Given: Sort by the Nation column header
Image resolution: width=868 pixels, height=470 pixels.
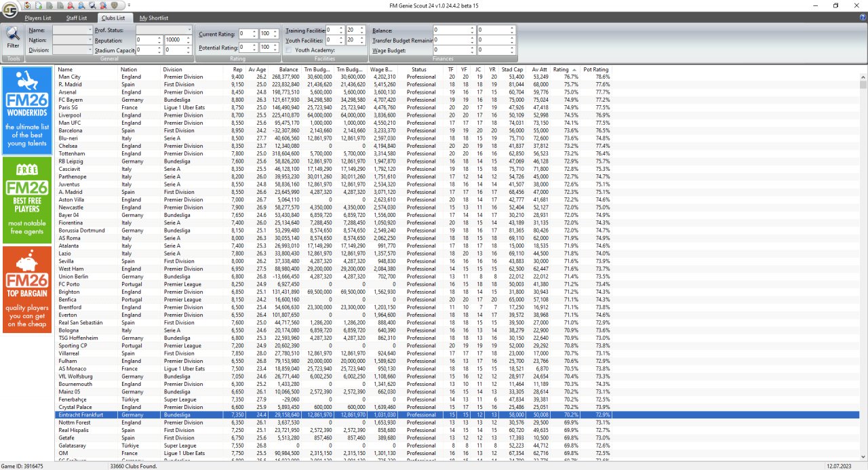Looking at the screenshot, I should 140,69.
